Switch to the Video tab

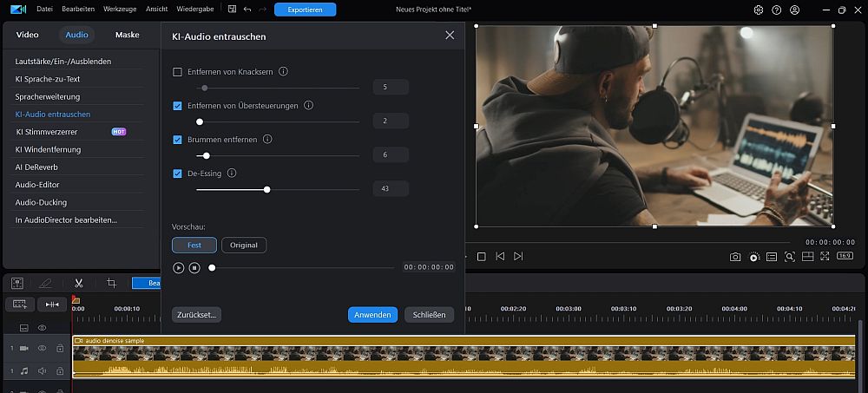tap(27, 35)
